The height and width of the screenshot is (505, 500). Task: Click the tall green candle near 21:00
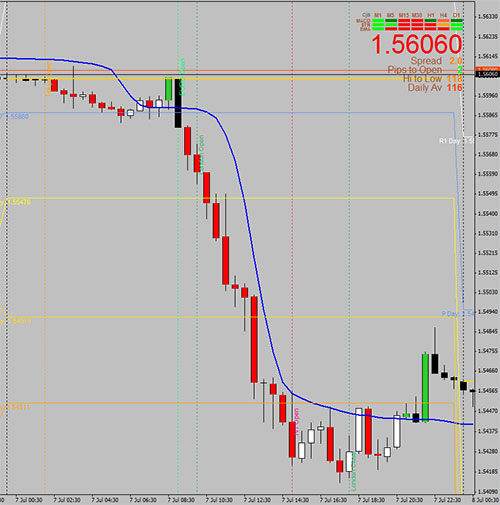[425, 388]
